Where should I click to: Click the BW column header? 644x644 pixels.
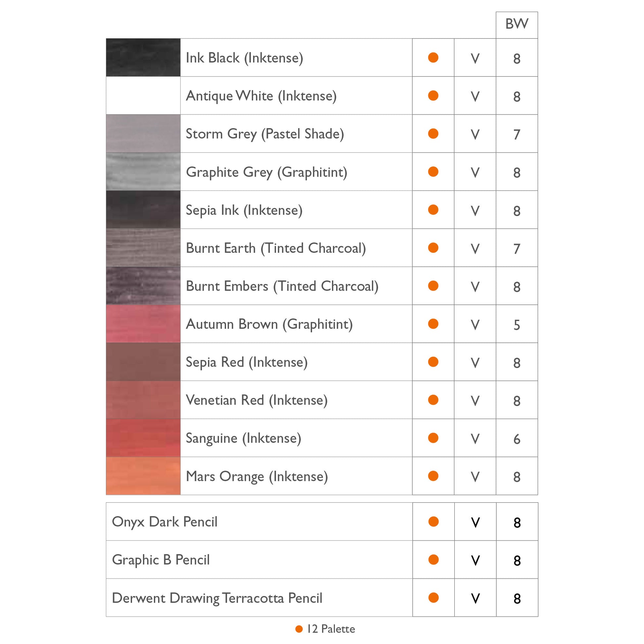point(517,24)
